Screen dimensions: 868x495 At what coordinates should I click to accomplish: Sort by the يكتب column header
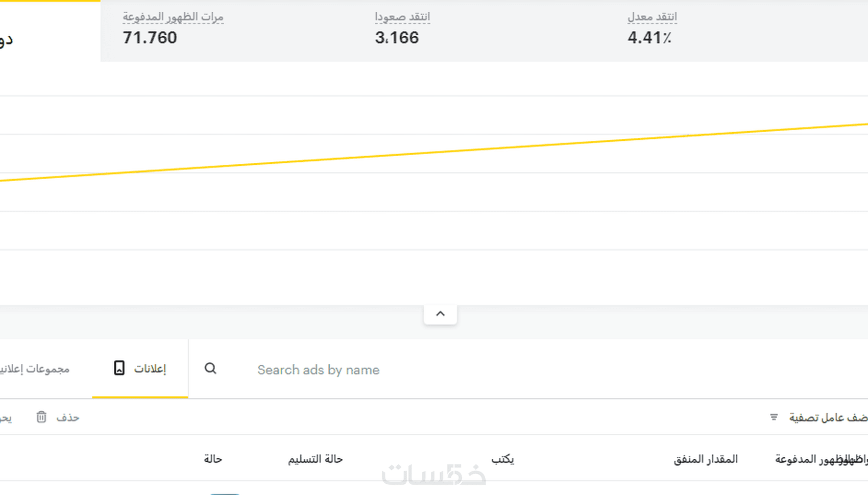click(502, 459)
